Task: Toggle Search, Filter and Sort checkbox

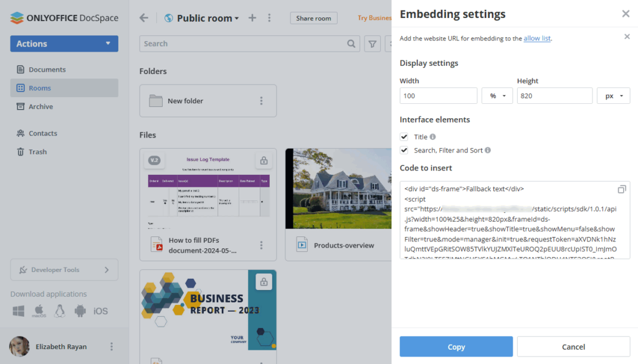Action: 404,150
